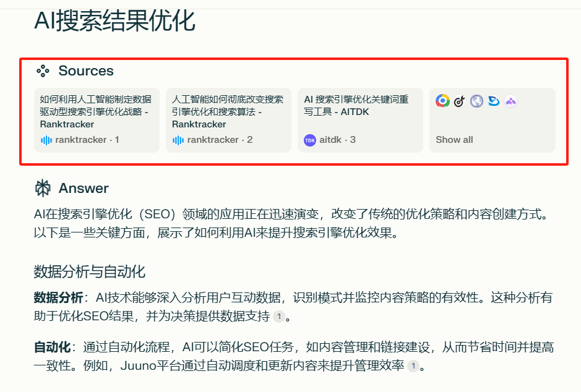Click the Sources heading text

point(86,70)
